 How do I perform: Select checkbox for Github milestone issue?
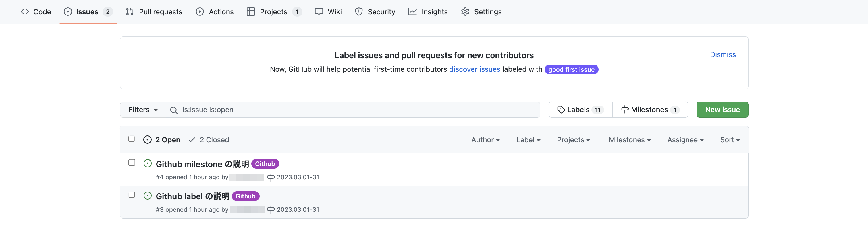[x=132, y=163]
